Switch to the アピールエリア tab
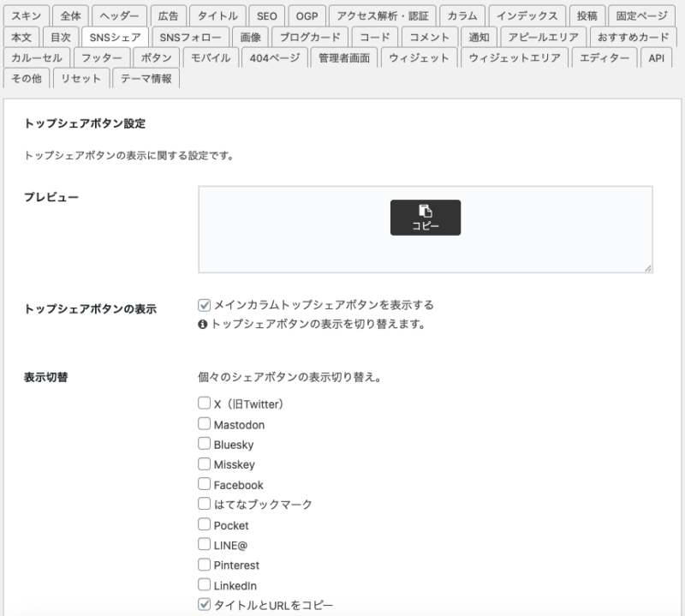685x616 pixels. click(543, 37)
